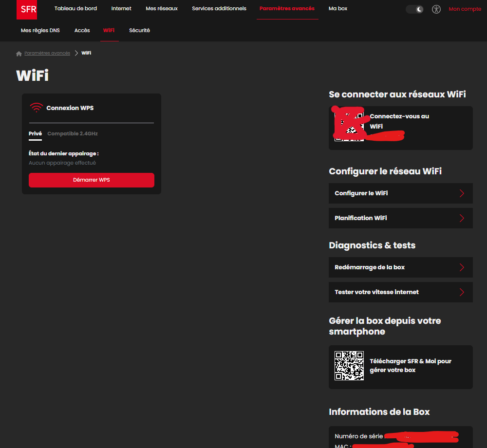
Task: Select the Privé tab
Action: 35,133
